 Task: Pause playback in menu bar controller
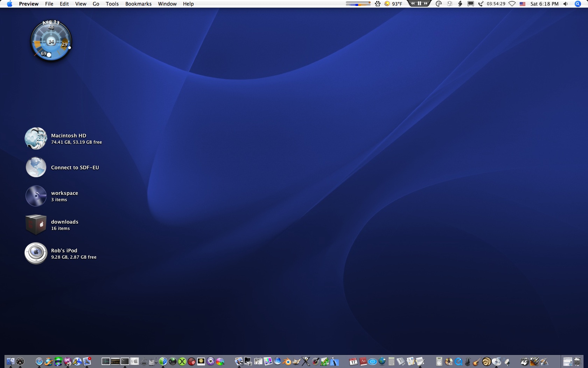click(x=419, y=4)
